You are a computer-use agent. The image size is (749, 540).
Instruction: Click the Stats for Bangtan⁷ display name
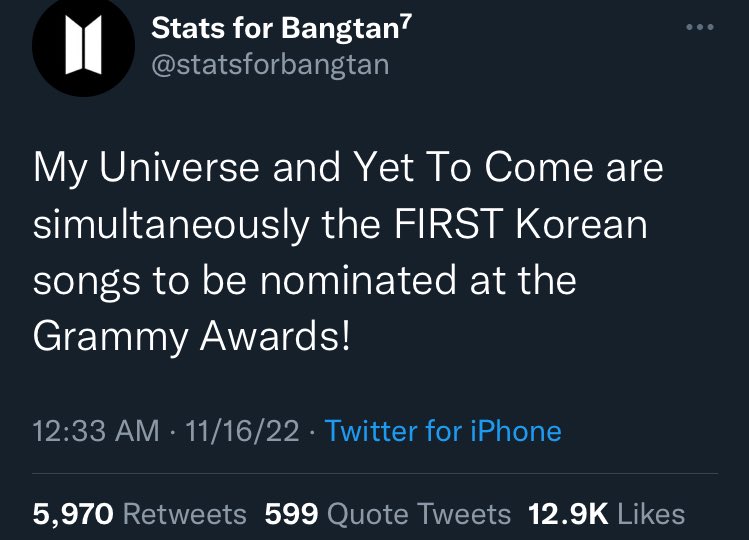(281, 28)
